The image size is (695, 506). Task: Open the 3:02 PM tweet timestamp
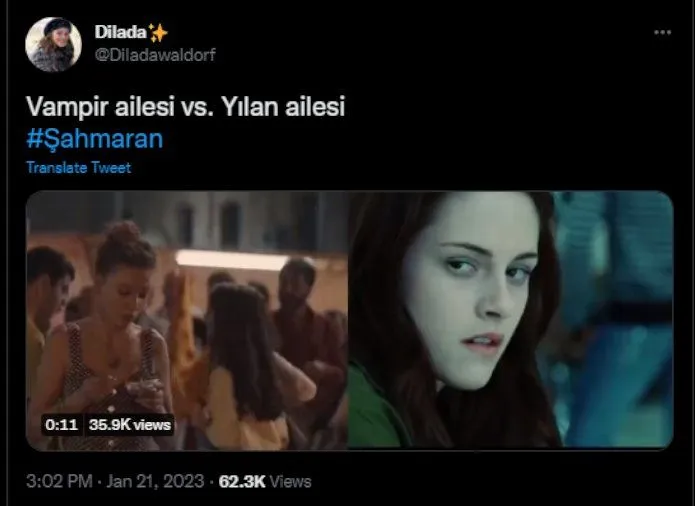point(59,481)
